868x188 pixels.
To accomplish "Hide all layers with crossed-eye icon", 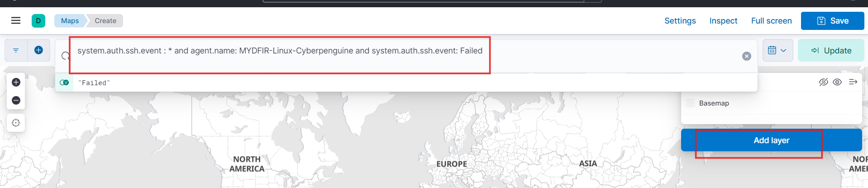I will point(824,82).
